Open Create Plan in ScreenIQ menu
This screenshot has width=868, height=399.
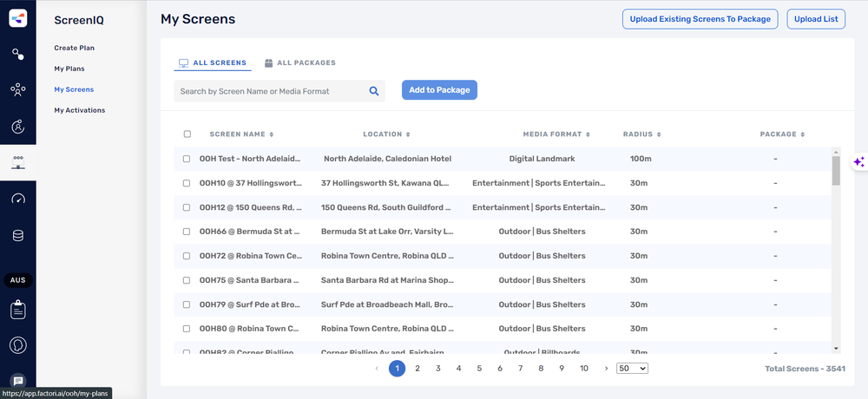click(x=74, y=49)
